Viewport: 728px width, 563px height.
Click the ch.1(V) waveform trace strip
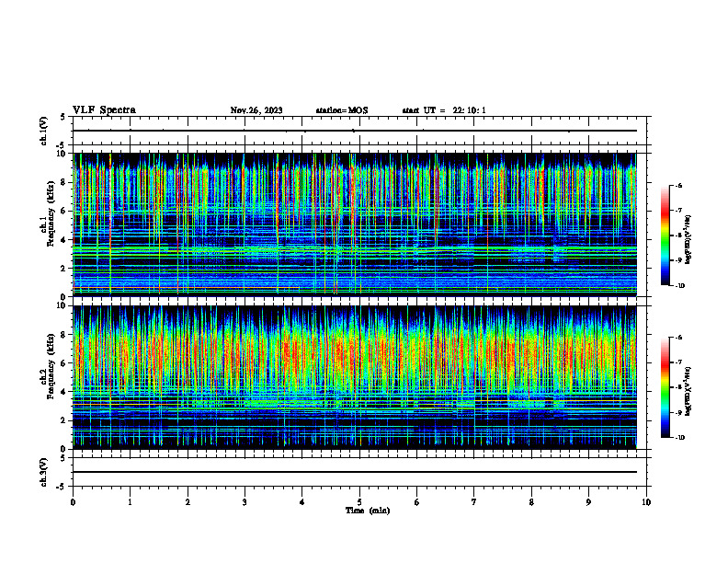pos(355,131)
